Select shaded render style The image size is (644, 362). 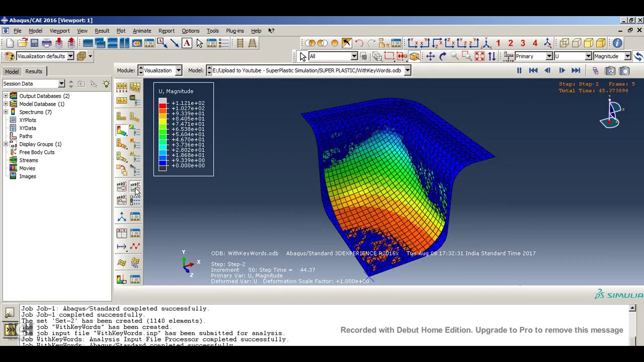coord(601,43)
